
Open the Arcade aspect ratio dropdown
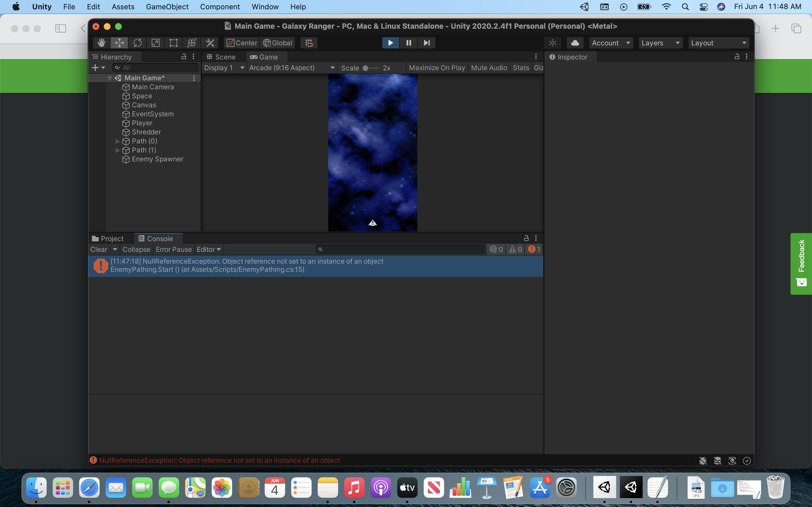pyautogui.click(x=292, y=68)
